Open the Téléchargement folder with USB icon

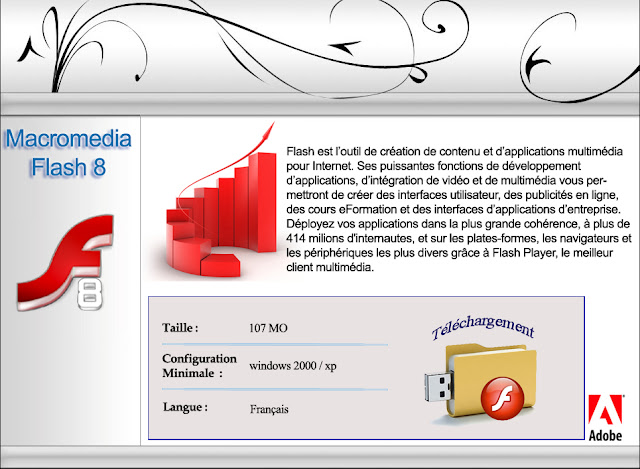coord(480,383)
